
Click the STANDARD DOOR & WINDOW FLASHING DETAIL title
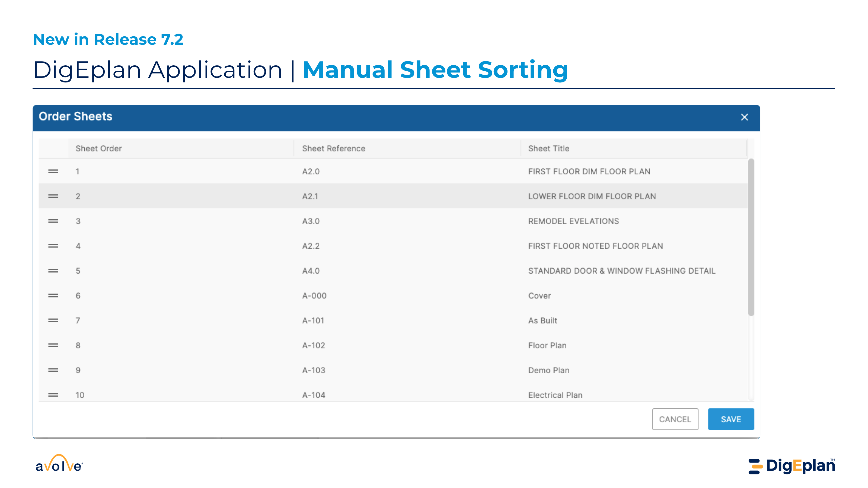pyautogui.click(x=622, y=271)
